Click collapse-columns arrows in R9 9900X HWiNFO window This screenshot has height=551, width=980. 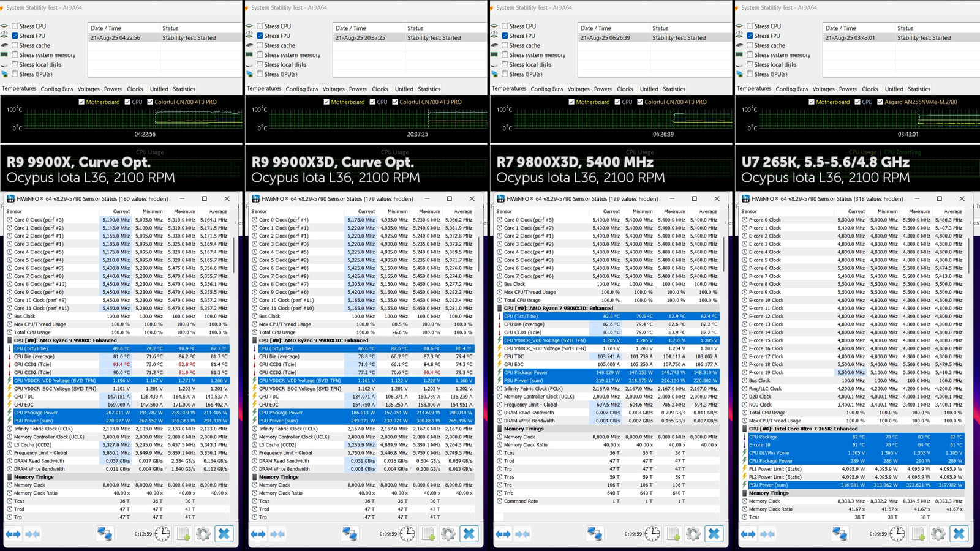click(x=32, y=534)
